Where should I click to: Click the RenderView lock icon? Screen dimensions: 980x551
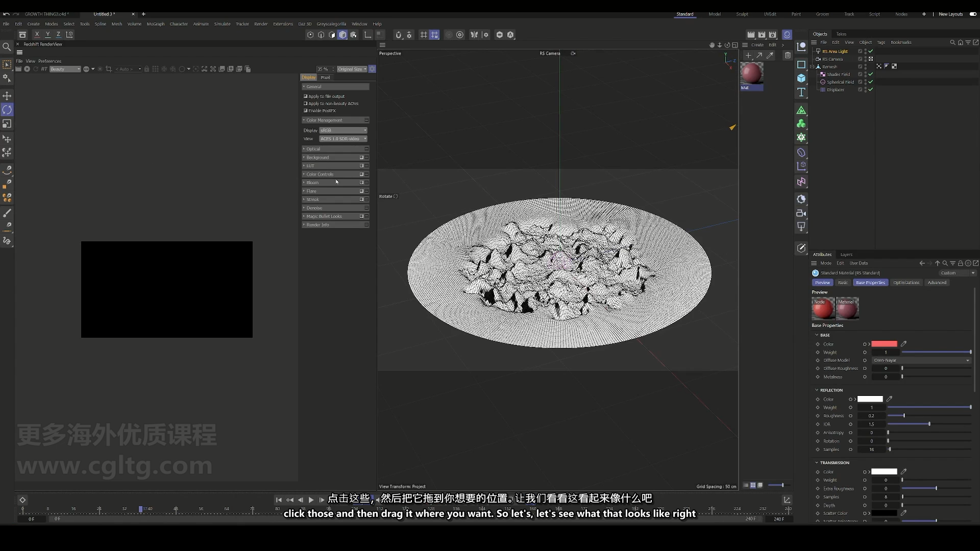146,69
